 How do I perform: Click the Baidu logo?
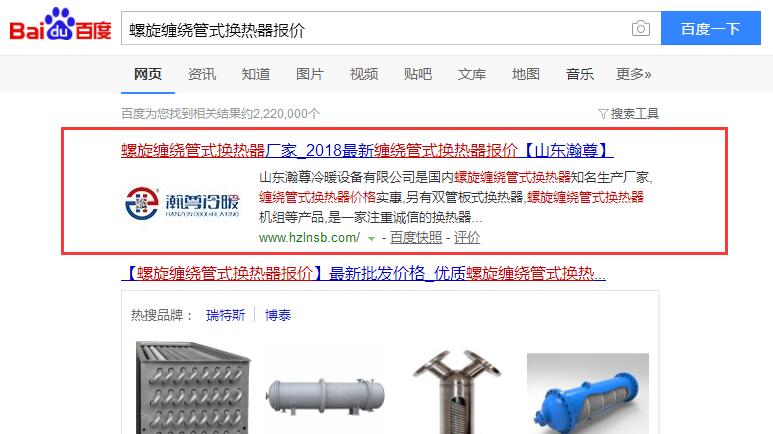60,25
